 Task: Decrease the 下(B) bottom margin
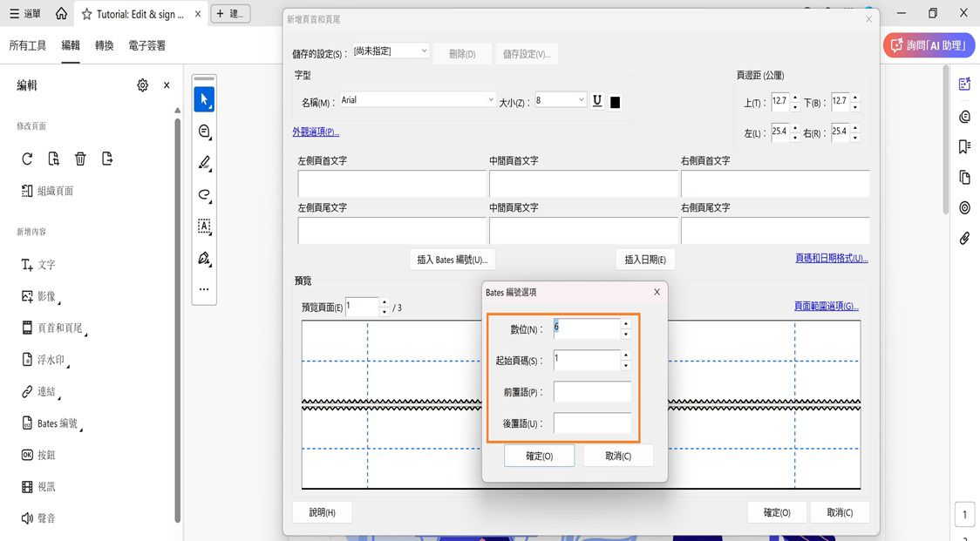(x=855, y=107)
